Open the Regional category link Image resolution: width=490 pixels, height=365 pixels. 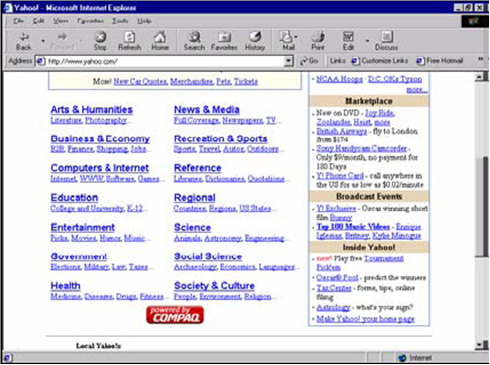point(195,198)
